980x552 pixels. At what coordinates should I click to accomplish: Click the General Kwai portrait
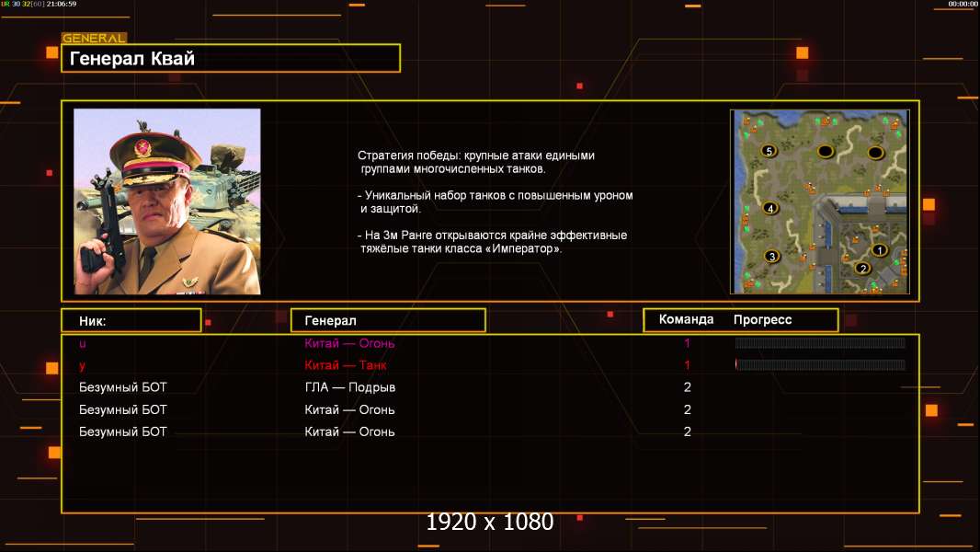coord(167,201)
